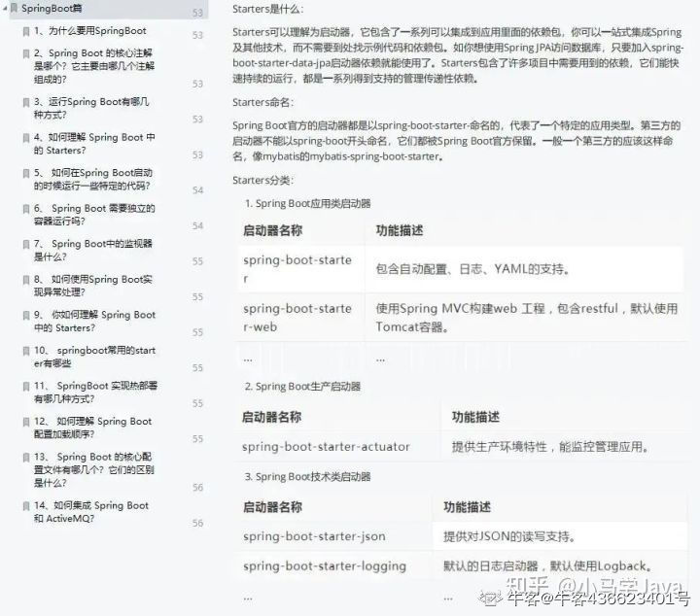Click cell '提供生产环境特性，能监控管理应用。'
This screenshot has width=700, height=616.
(550, 447)
